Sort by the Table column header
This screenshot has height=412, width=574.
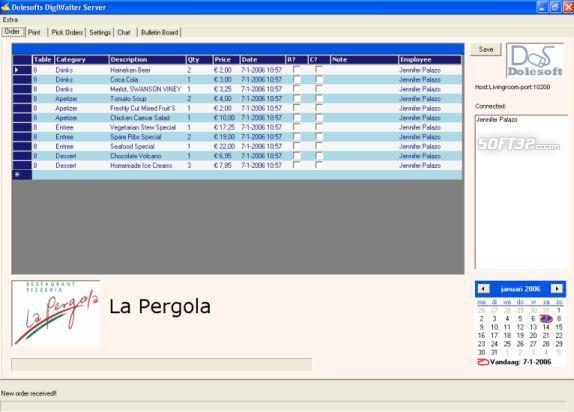point(43,60)
